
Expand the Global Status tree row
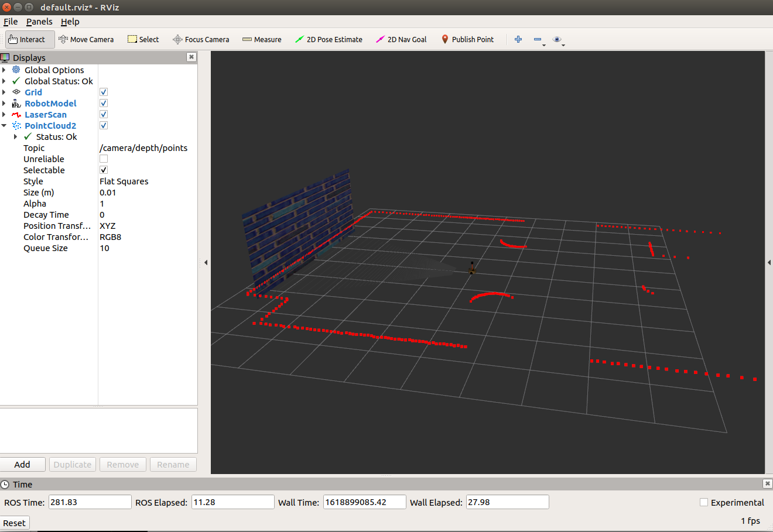click(x=4, y=81)
